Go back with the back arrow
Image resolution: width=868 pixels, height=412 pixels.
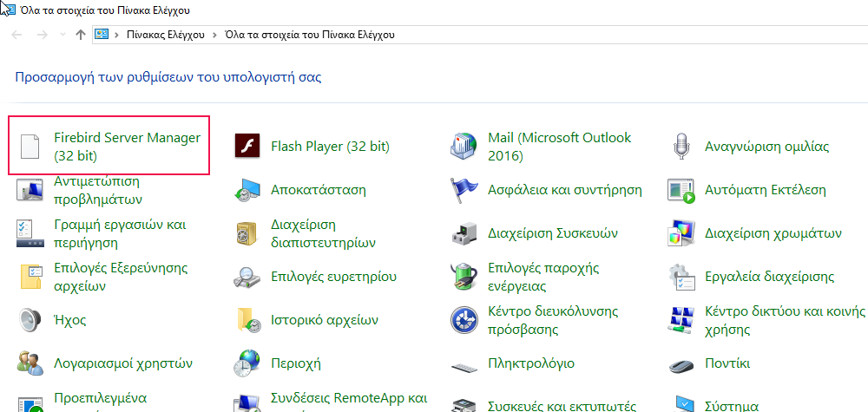[16, 35]
